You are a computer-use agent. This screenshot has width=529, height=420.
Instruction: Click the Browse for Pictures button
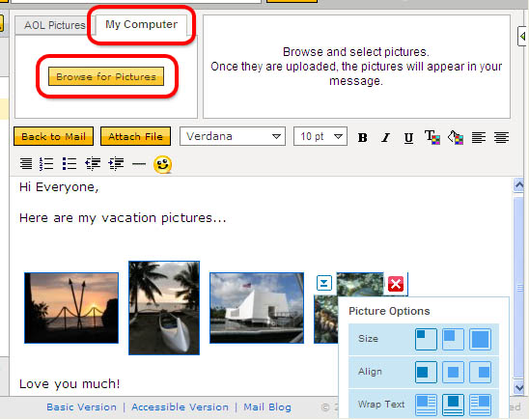tap(106, 76)
